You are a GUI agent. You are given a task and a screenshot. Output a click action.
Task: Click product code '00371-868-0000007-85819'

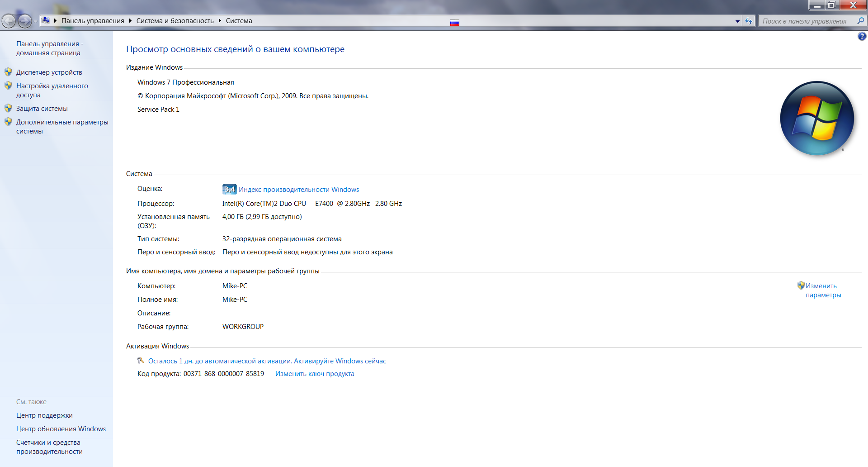click(x=224, y=374)
